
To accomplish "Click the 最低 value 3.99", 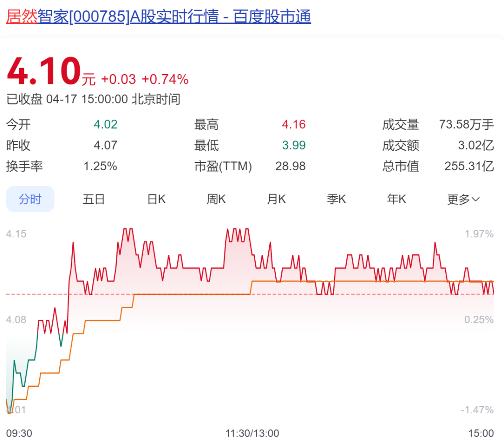I will click(294, 145).
